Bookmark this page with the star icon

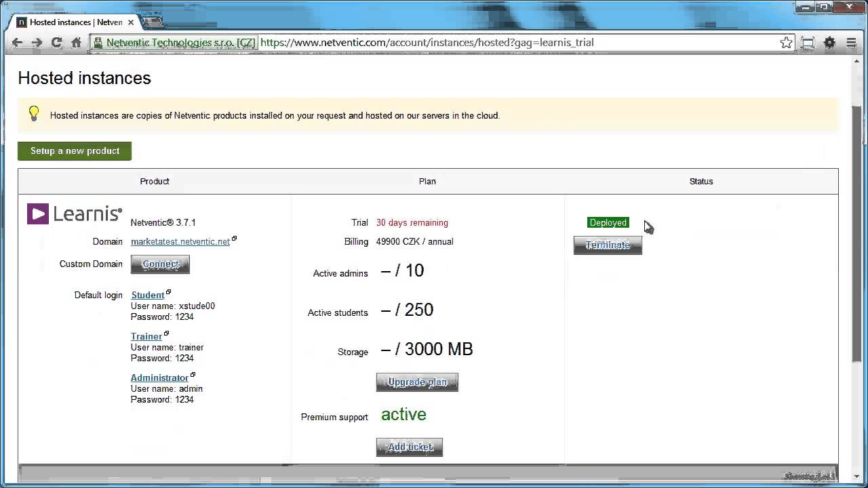[x=786, y=43]
